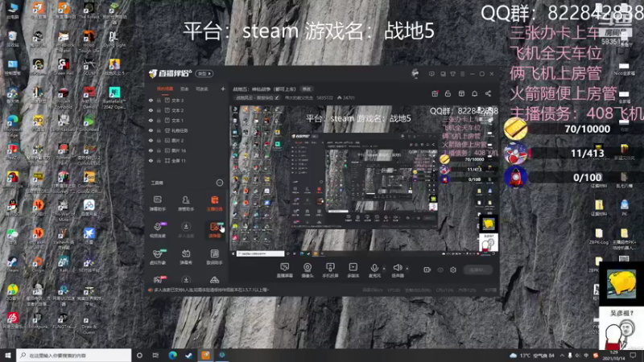Viewport: 644px width, 362px height.
Task: Click the record video icon
Action: (427, 269)
